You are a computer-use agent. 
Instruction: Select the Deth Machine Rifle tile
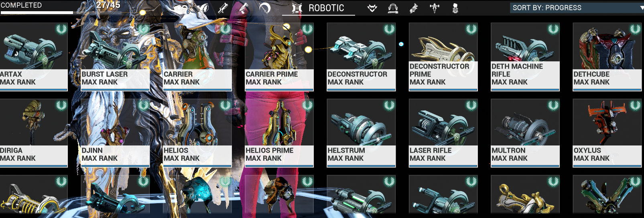coord(525,57)
